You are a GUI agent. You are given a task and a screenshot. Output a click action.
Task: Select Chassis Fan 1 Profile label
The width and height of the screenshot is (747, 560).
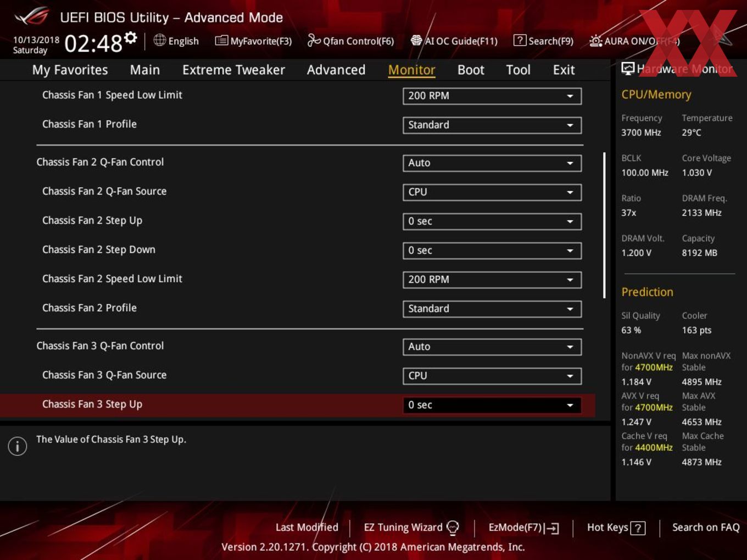tap(90, 124)
